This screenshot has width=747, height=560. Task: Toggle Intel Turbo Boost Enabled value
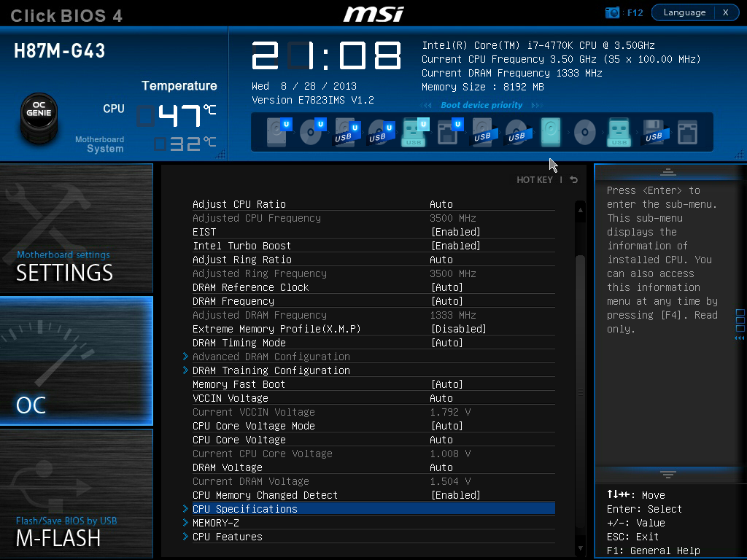pos(455,246)
